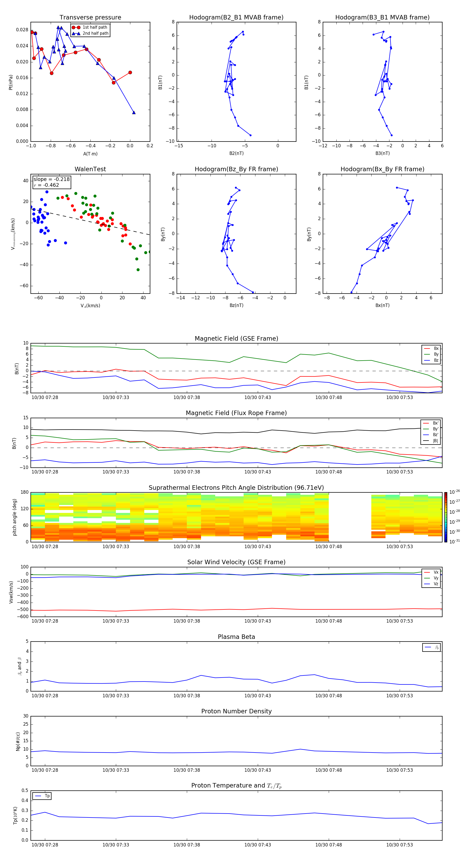Click the 'Bz(nT)' axis label

[236, 305]
